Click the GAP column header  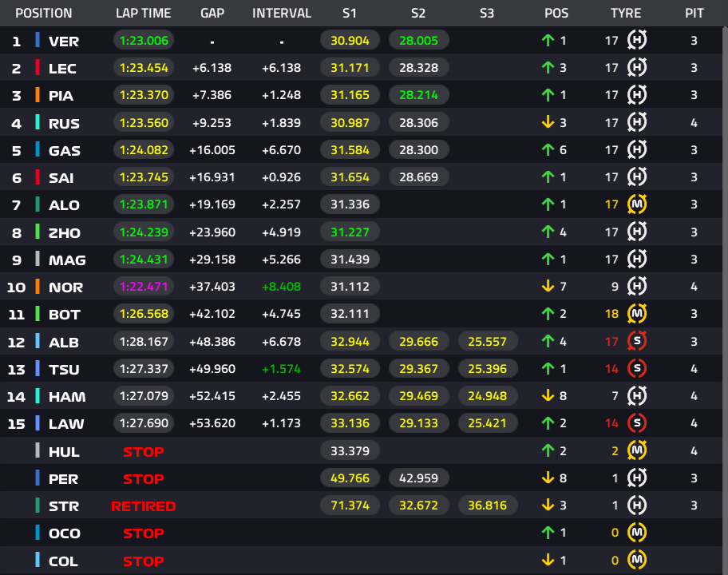point(212,13)
